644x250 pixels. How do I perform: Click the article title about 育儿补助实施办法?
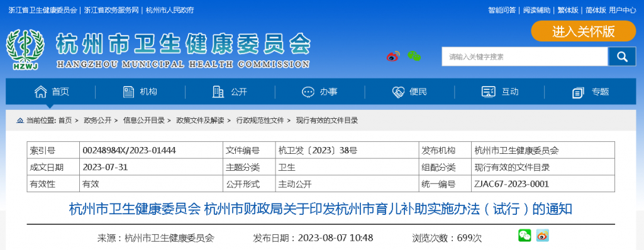click(x=320, y=209)
